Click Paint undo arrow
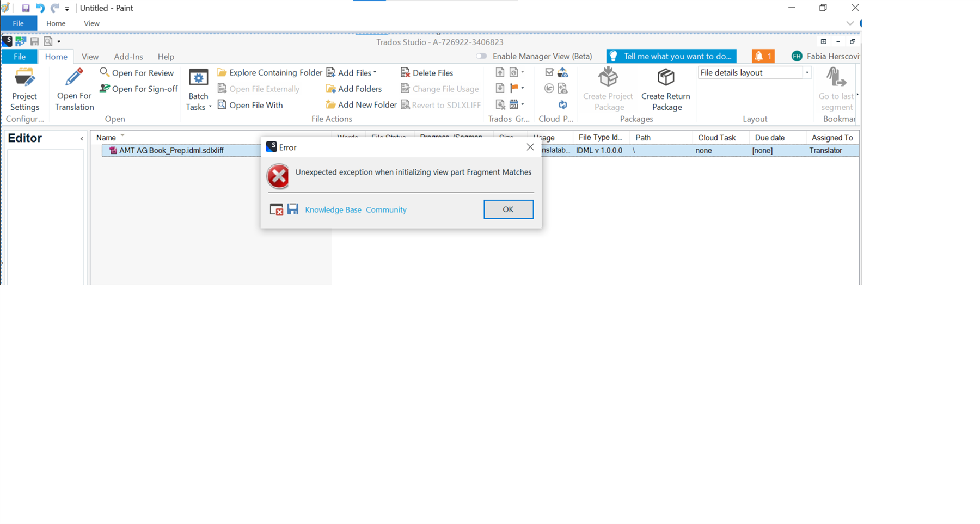980x524 pixels. point(40,8)
